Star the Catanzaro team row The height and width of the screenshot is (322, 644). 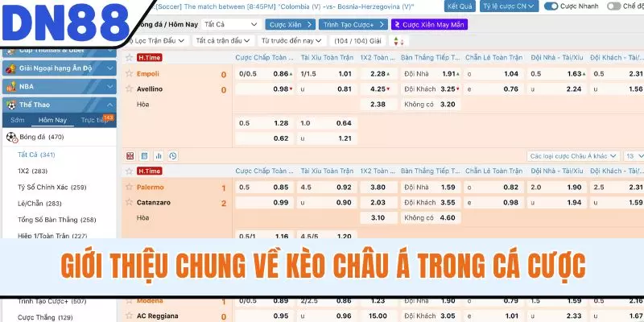tap(130, 202)
